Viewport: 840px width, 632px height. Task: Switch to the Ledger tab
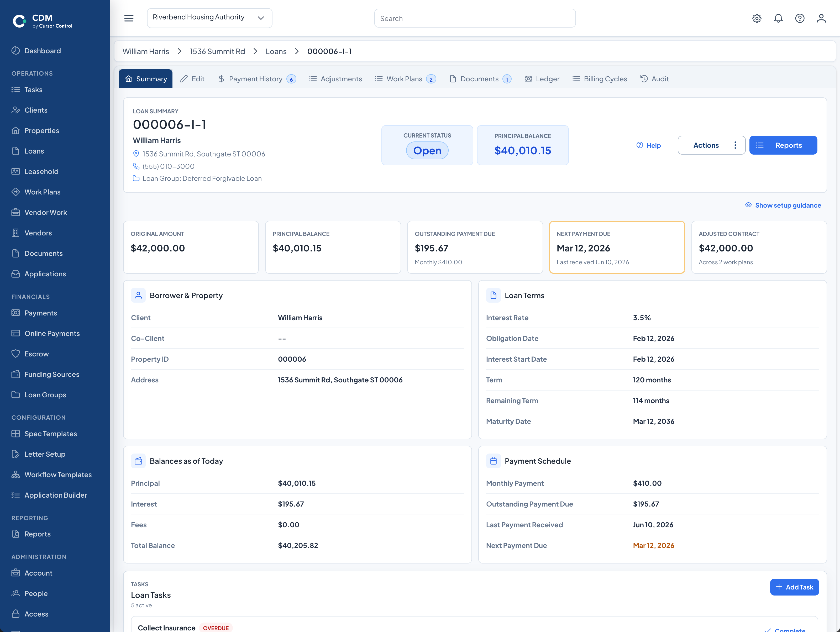click(x=542, y=78)
